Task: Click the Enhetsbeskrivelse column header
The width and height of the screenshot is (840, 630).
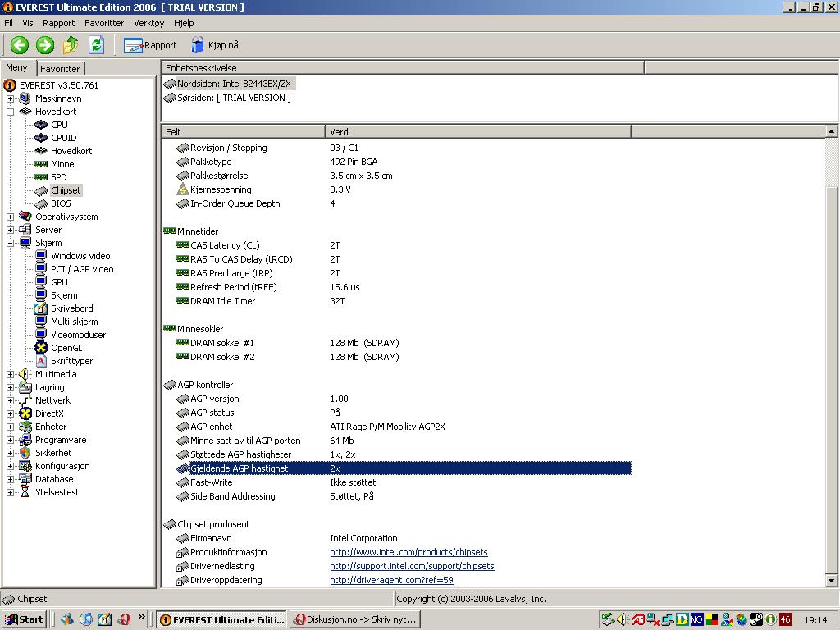Action: pos(402,68)
